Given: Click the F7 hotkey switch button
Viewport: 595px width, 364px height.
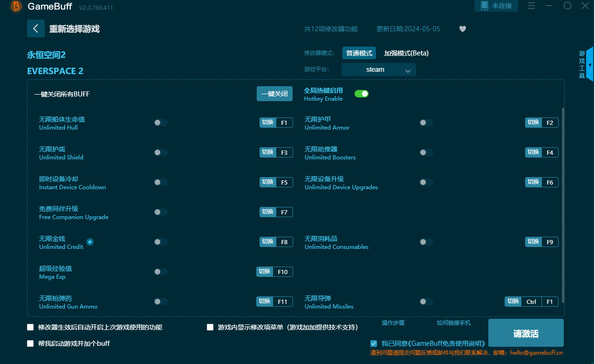Looking at the screenshot, I should (276, 212).
